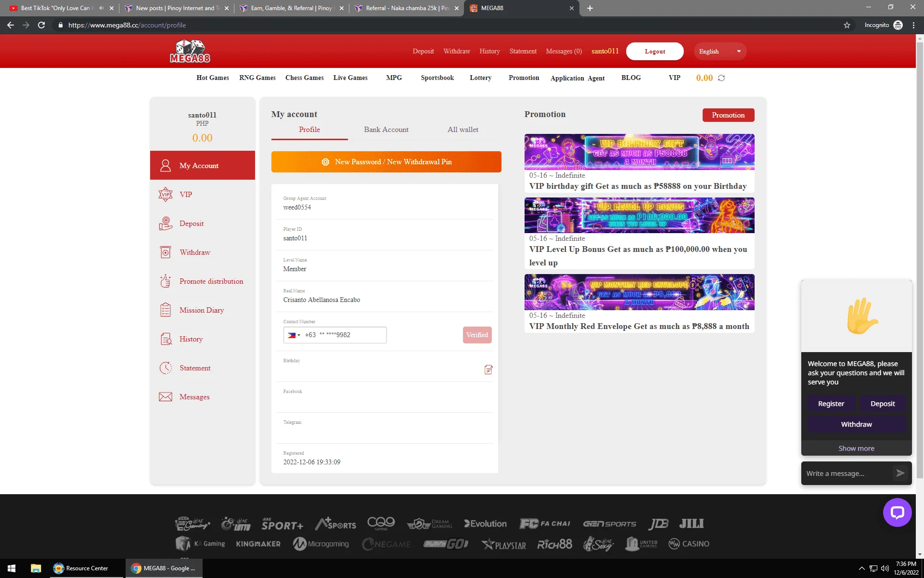Click the History search-document icon
Screen dimensions: 924x578
(166, 339)
